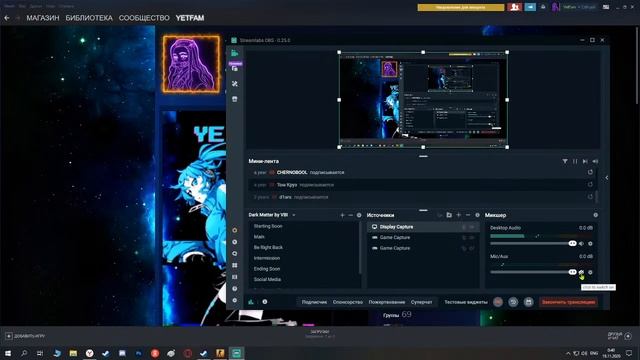The height and width of the screenshot is (360, 640).
Task: Add a new source in Источники
Action: (459, 215)
